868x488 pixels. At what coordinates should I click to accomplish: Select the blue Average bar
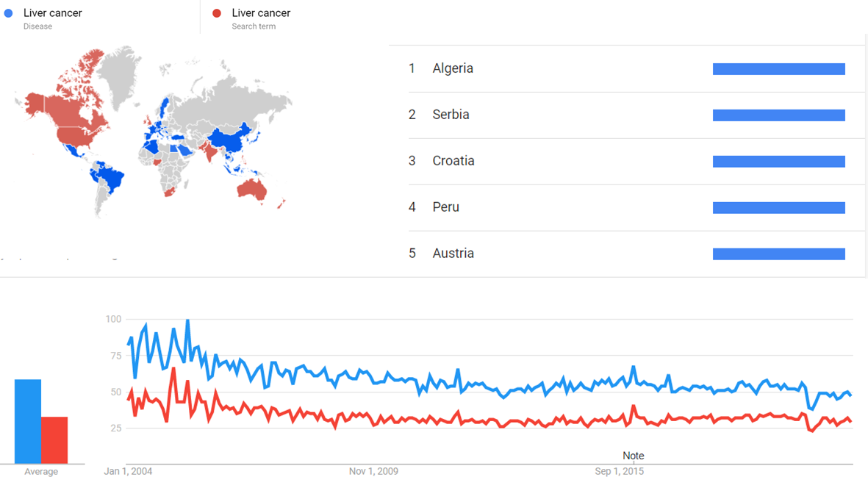[x=28, y=421]
